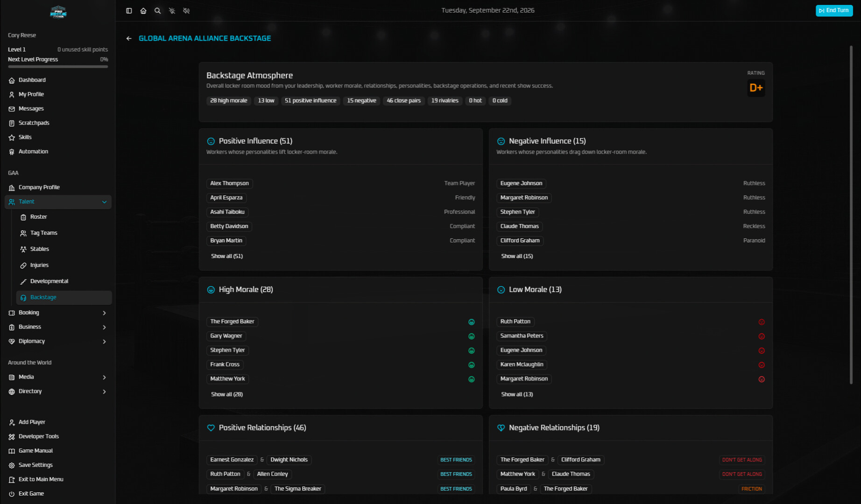
Task: Click Show all (51) positive influence
Action: [x=227, y=256]
